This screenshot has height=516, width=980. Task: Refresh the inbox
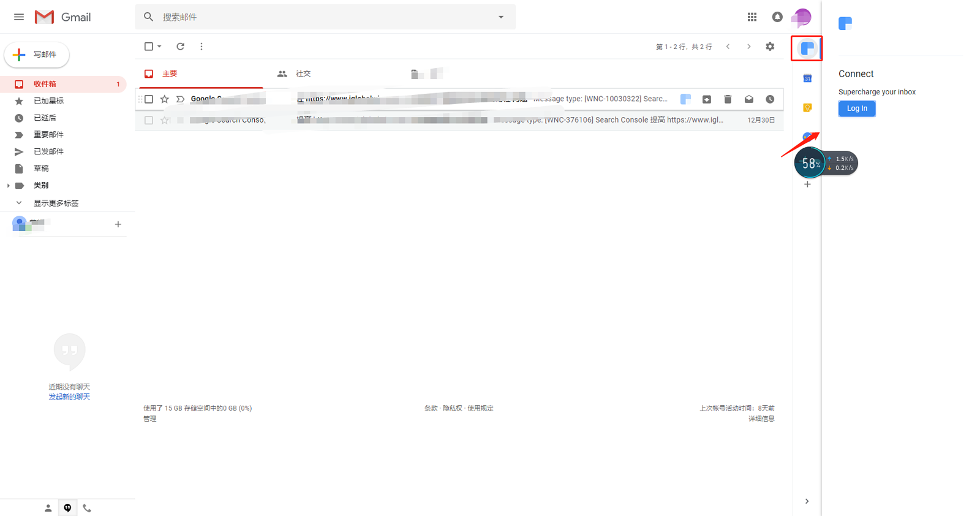tap(181, 47)
